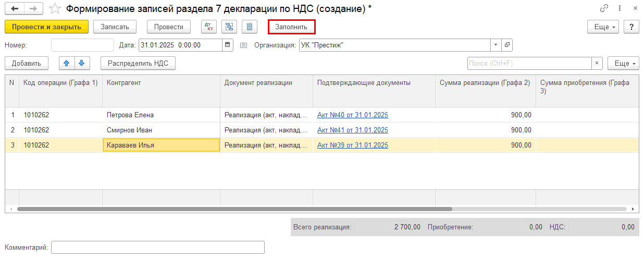Copy the document link with the chain icon
This screenshot has width=644, height=257.
coord(604,9)
